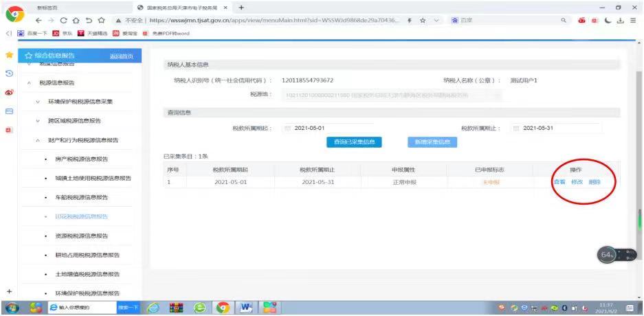Click the Weibo icon in the left sidebar
The width and height of the screenshot is (644, 316).
click(9, 93)
